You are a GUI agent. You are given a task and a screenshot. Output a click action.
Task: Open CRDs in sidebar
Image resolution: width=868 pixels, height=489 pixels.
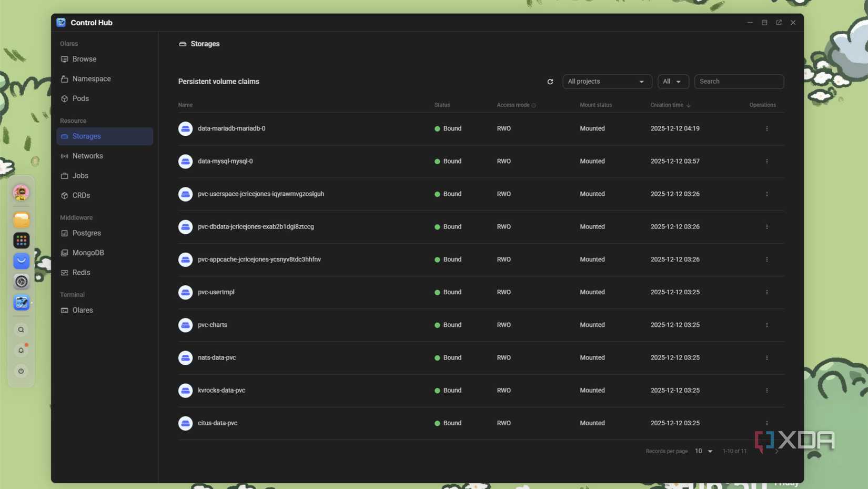tap(105, 195)
